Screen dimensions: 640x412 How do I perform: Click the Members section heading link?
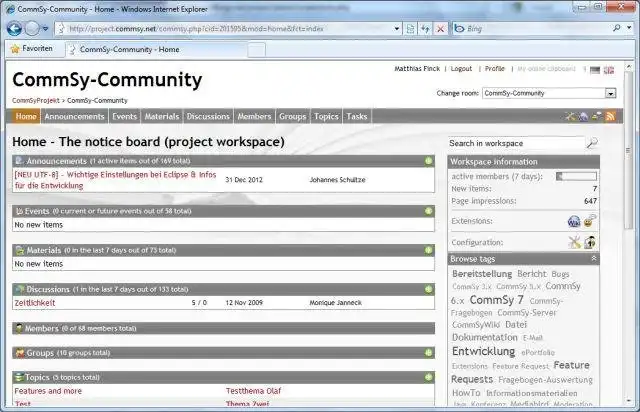tap(42, 328)
